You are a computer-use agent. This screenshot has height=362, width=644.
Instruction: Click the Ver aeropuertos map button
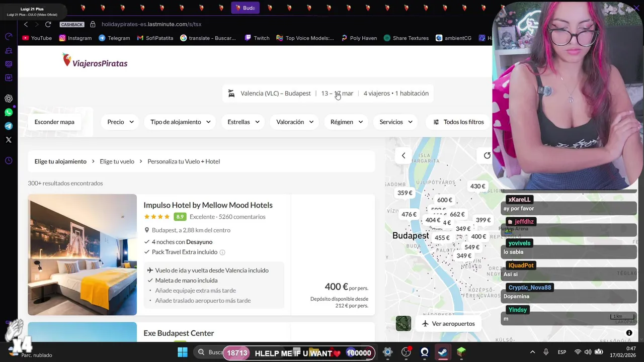pos(448,324)
